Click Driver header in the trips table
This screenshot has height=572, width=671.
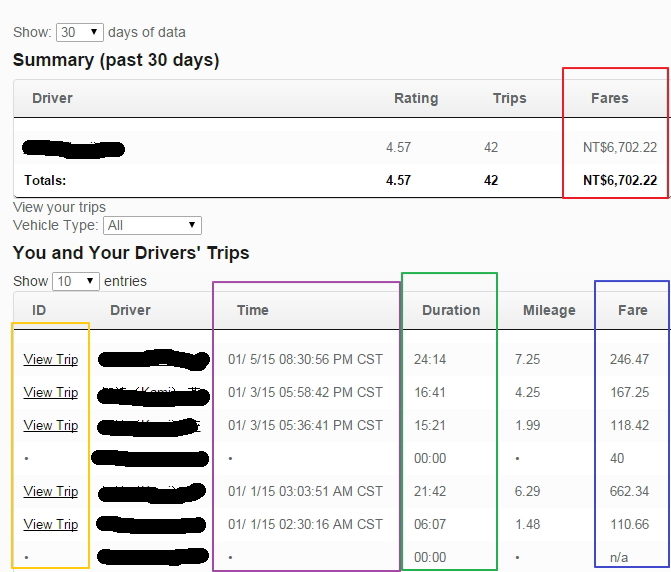click(130, 310)
